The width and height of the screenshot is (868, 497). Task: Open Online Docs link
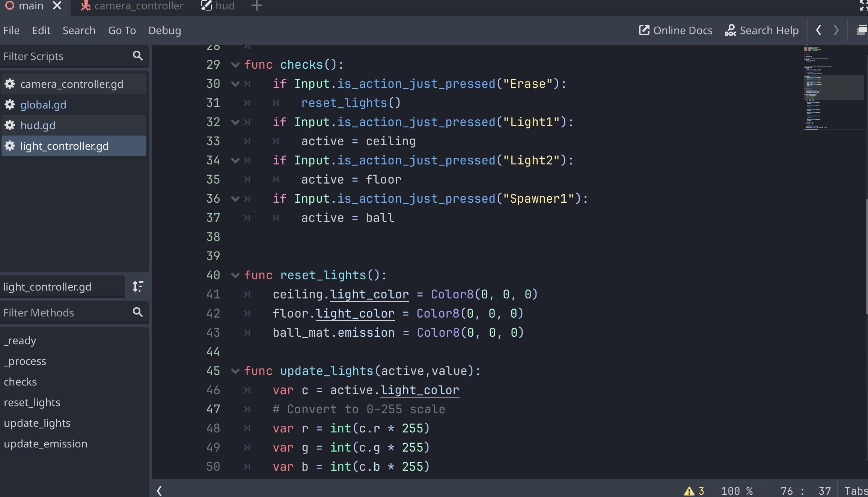pos(675,30)
